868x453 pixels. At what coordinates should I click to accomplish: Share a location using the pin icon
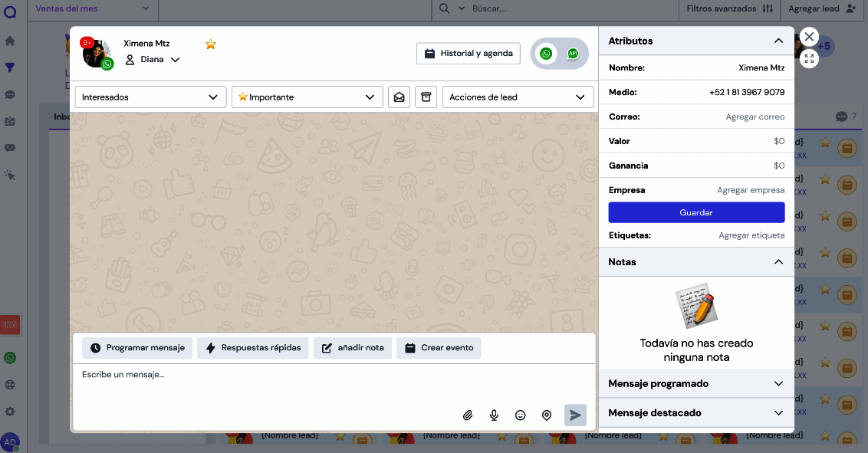tap(547, 415)
